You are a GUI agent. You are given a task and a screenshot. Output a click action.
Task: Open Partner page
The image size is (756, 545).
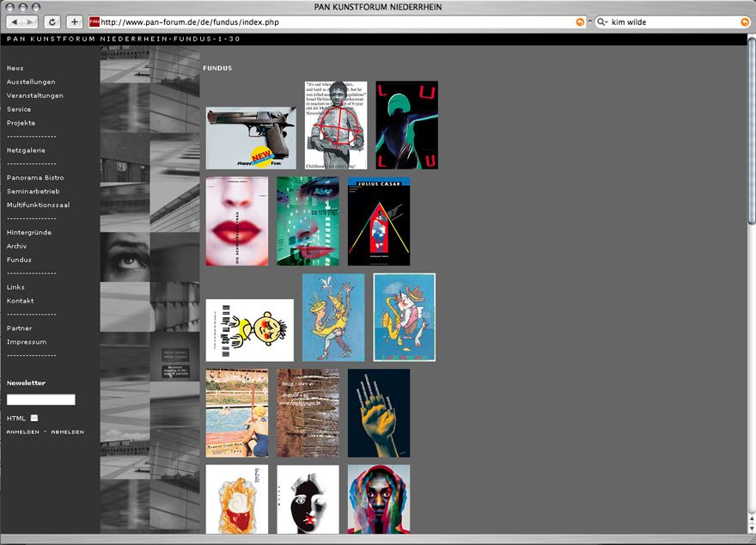click(x=19, y=328)
